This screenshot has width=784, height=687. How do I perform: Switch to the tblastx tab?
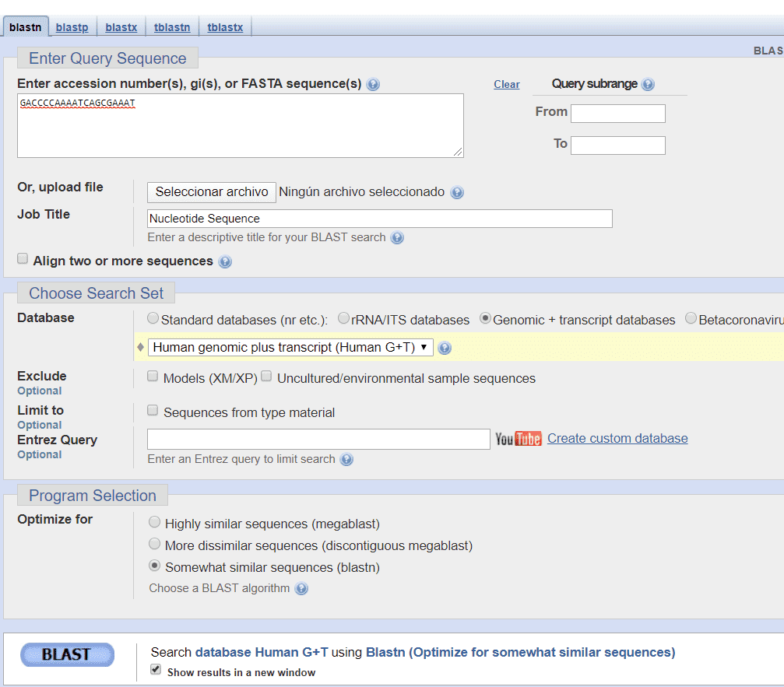tap(225, 27)
